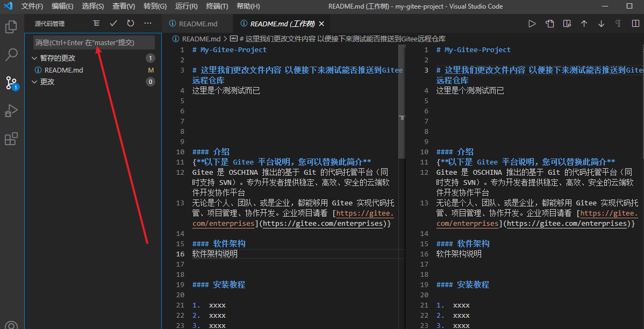Click README.md in the breadcrumb
Image resolution: width=644 pixels, height=329 pixels.
(201, 39)
